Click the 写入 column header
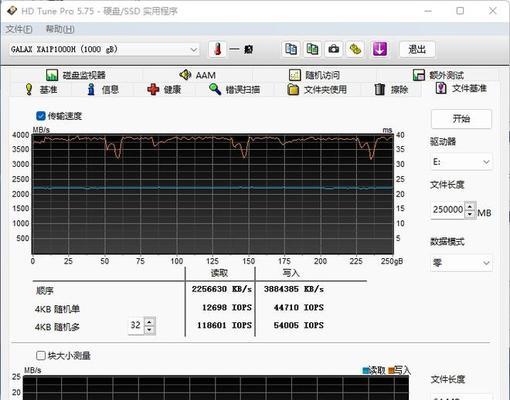 (x=291, y=273)
